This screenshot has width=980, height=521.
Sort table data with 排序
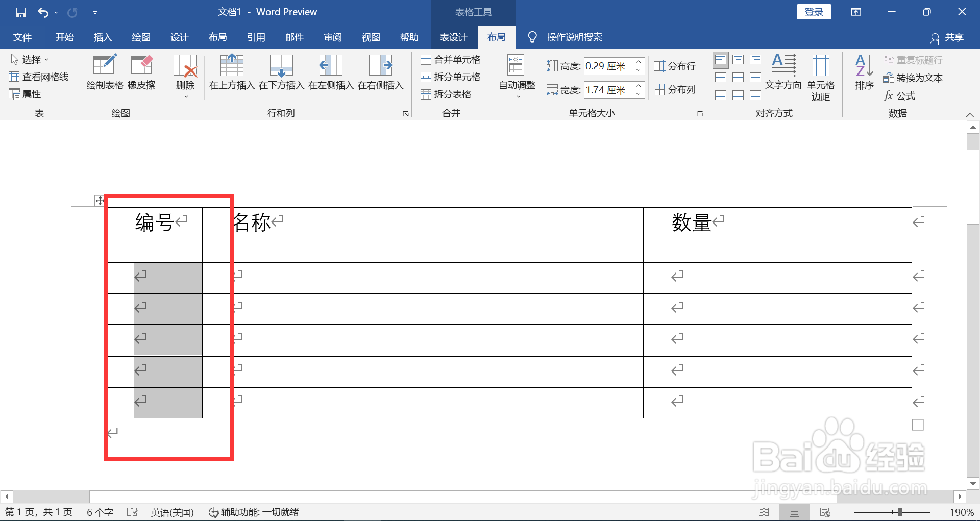click(x=863, y=74)
